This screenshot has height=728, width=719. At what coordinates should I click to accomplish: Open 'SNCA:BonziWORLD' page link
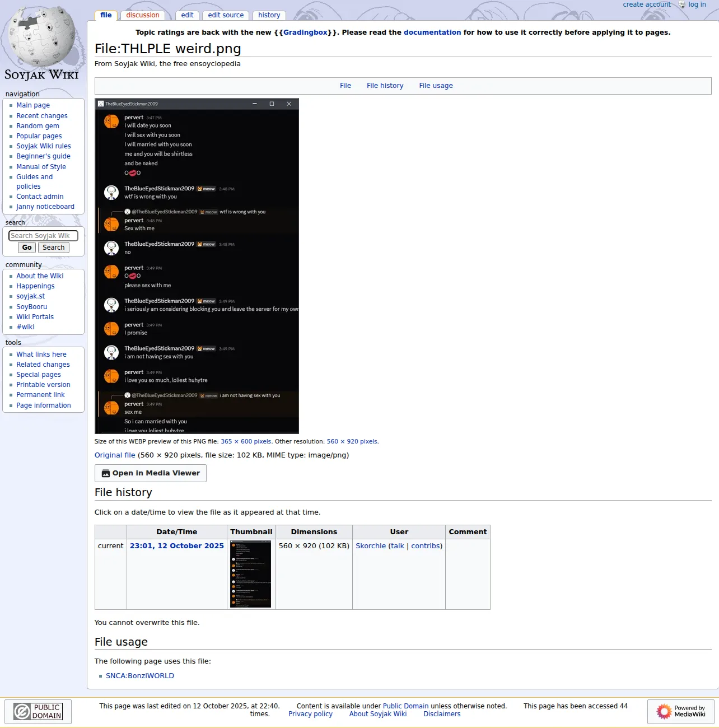[140, 676]
